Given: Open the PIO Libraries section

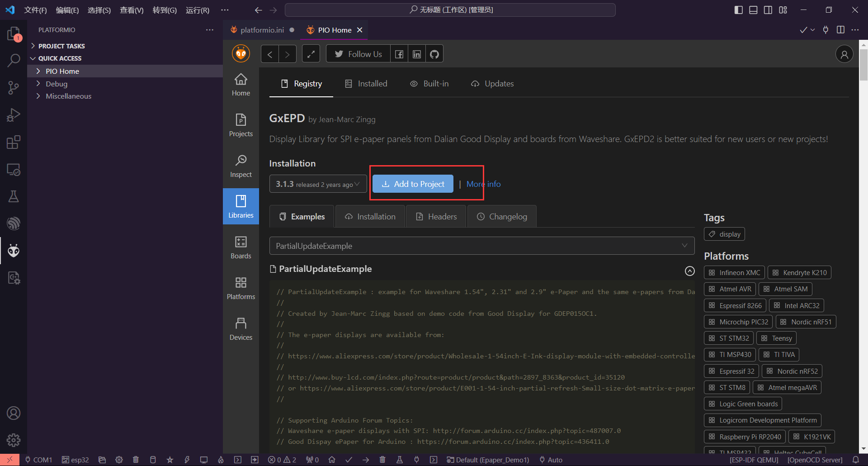Looking at the screenshot, I should pos(241,206).
